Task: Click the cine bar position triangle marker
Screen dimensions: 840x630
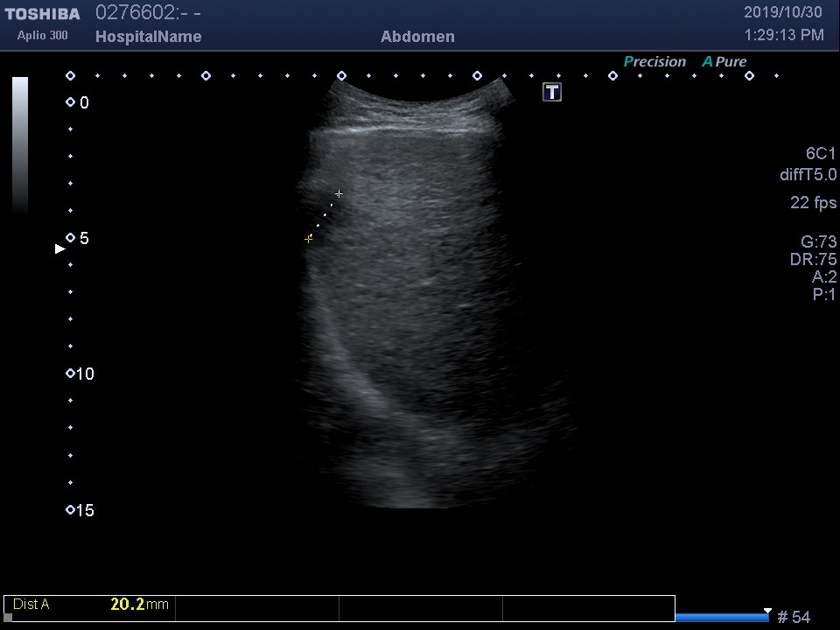Action: click(767, 611)
